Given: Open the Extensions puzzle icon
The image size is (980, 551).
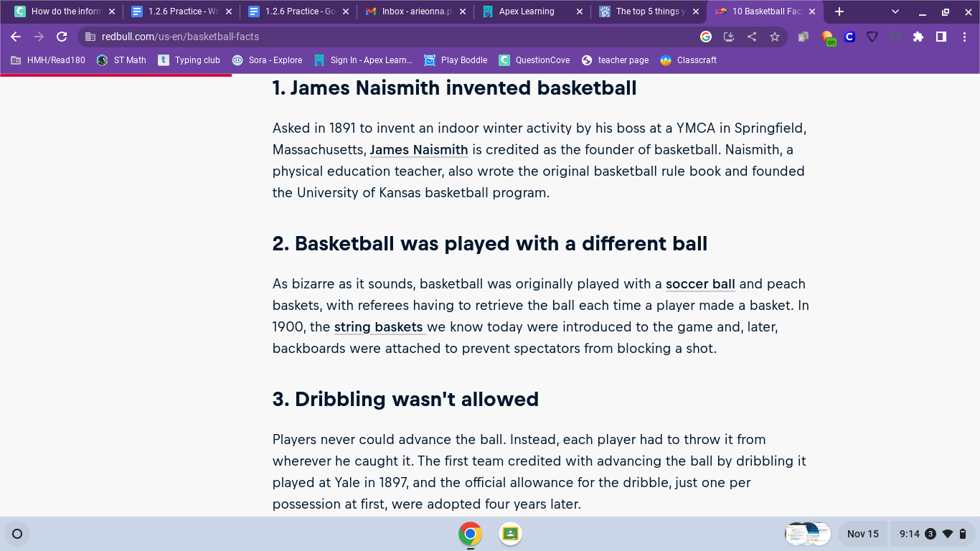Looking at the screenshot, I should [x=918, y=37].
